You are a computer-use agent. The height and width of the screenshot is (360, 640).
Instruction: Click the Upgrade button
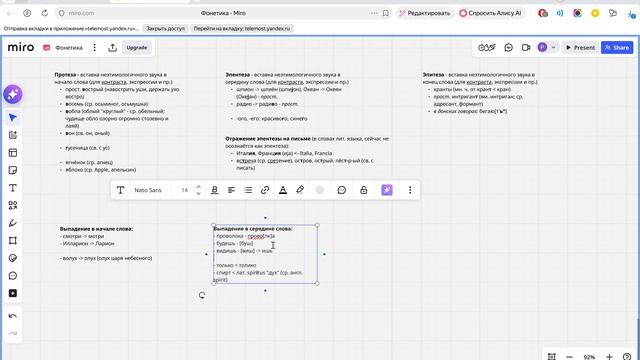click(137, 48)
